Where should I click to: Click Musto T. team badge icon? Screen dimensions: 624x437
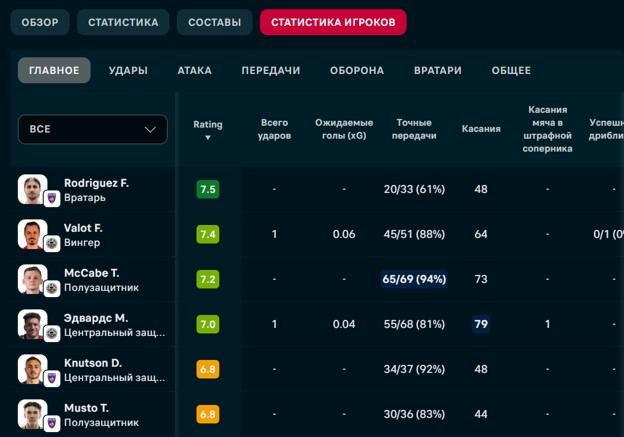[52, 423]
